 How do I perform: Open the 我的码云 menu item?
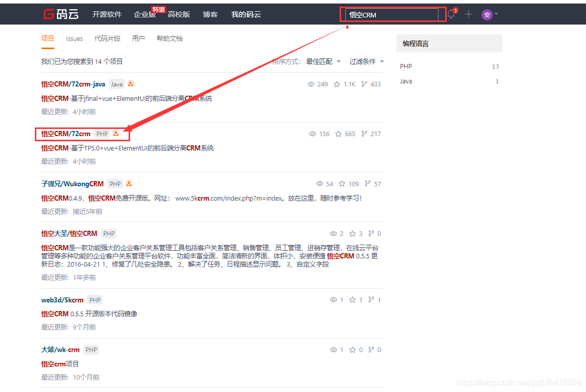[x=246, y=14]
